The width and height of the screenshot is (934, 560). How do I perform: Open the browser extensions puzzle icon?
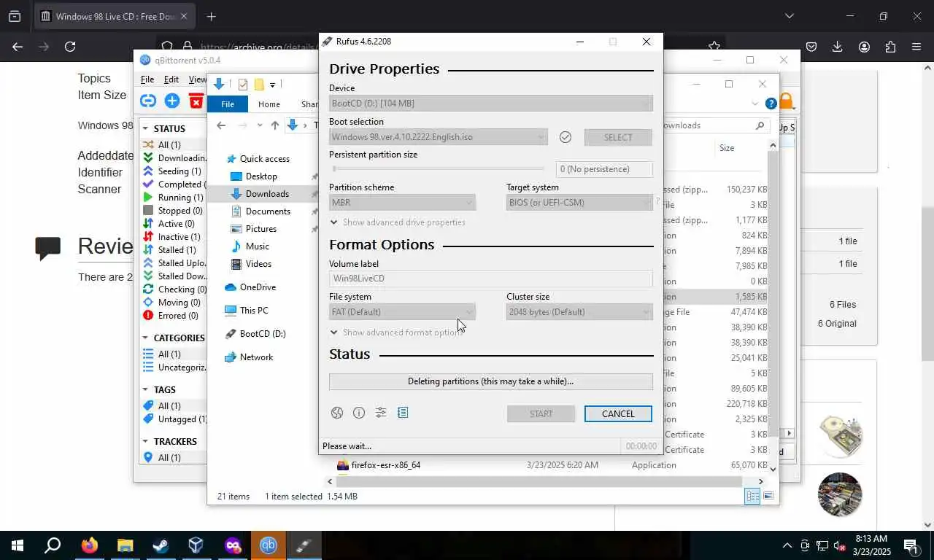point(890,47)
